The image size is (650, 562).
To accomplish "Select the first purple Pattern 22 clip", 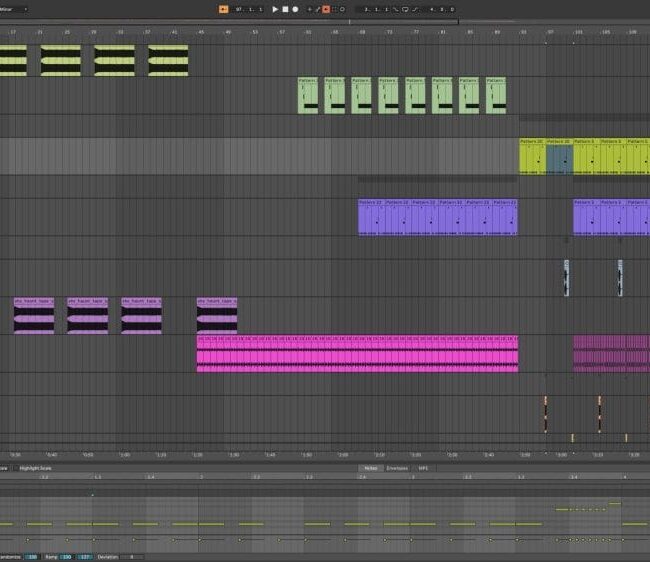I will pos(371,216).
